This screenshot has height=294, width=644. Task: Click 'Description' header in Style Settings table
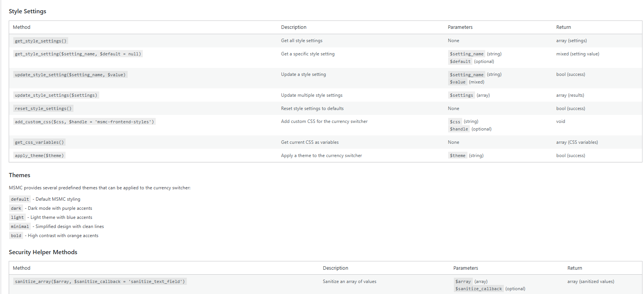click(294, 27)
